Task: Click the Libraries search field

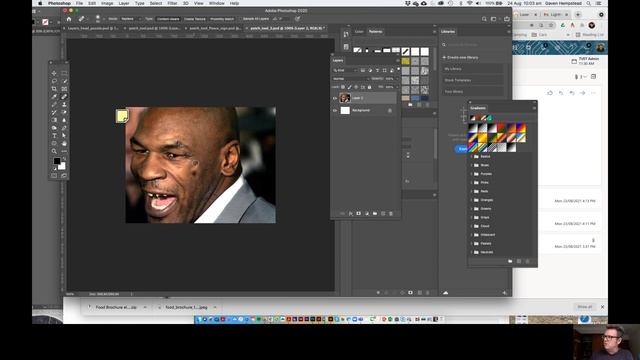Action: [473, 44]
